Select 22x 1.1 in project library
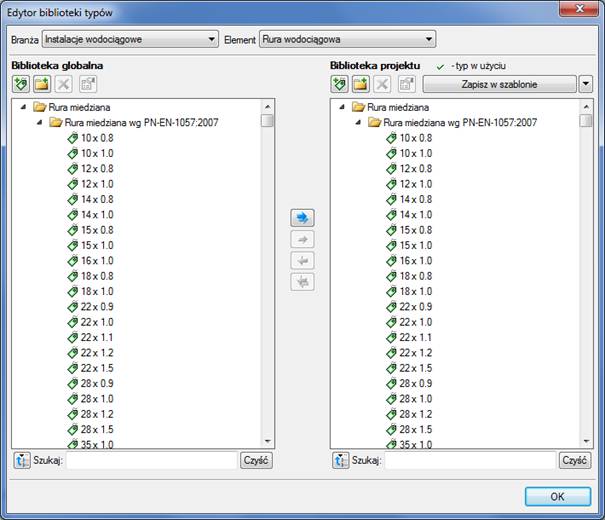This screenshot has width=605, height=520. coord(416,338)
